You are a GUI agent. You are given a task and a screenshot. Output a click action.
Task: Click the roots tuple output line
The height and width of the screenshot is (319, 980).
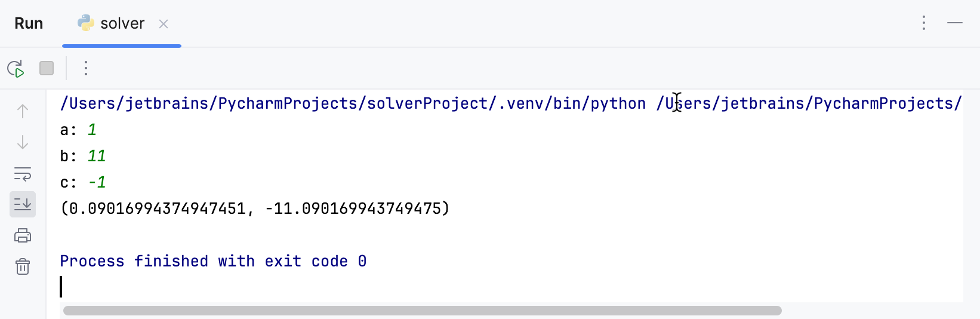click(255, 209)
